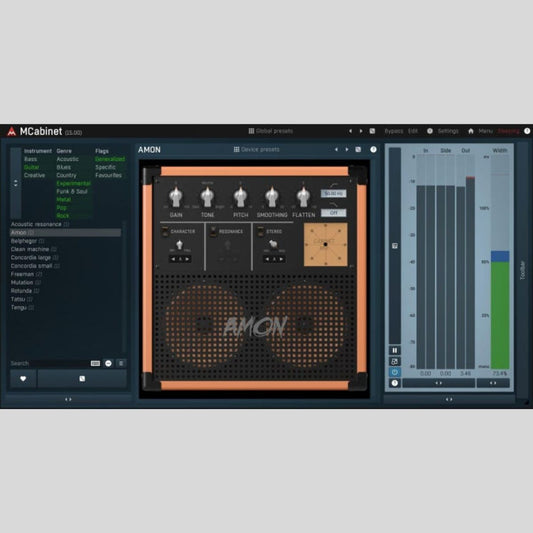
Task: Toggle the CHARACTER section switch
Action: 165,231
